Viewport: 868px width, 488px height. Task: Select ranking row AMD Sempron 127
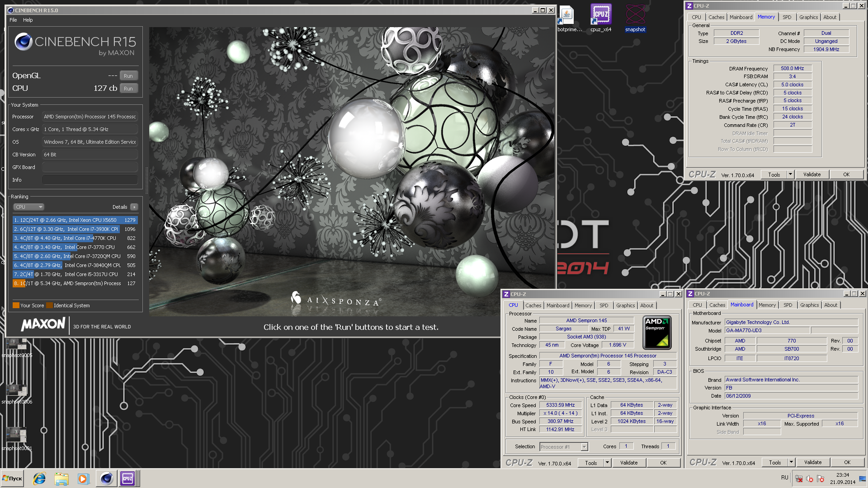75,283
